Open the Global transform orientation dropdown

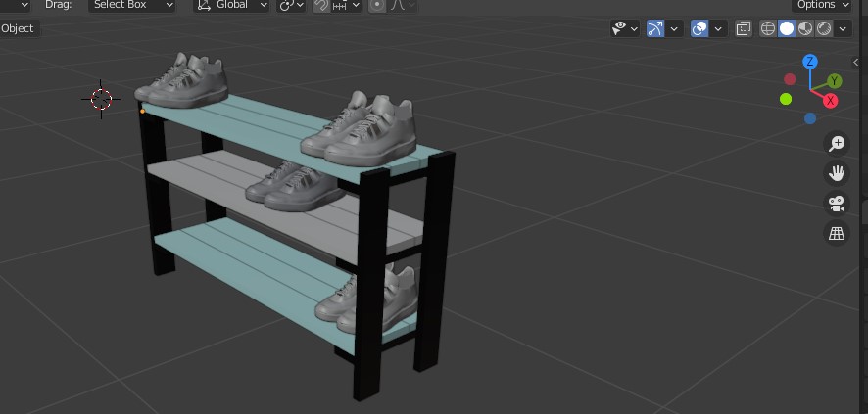click(x=231, y=5)
